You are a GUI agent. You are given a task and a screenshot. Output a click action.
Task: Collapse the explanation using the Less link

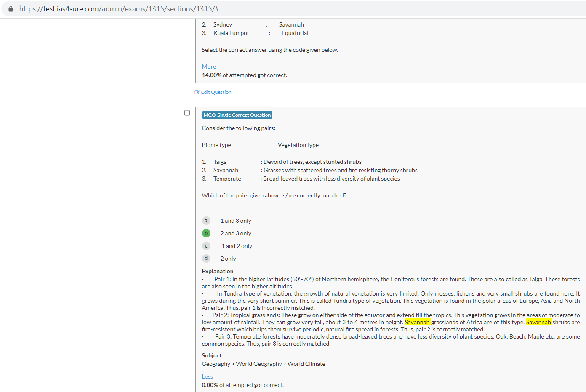[207, 376]
